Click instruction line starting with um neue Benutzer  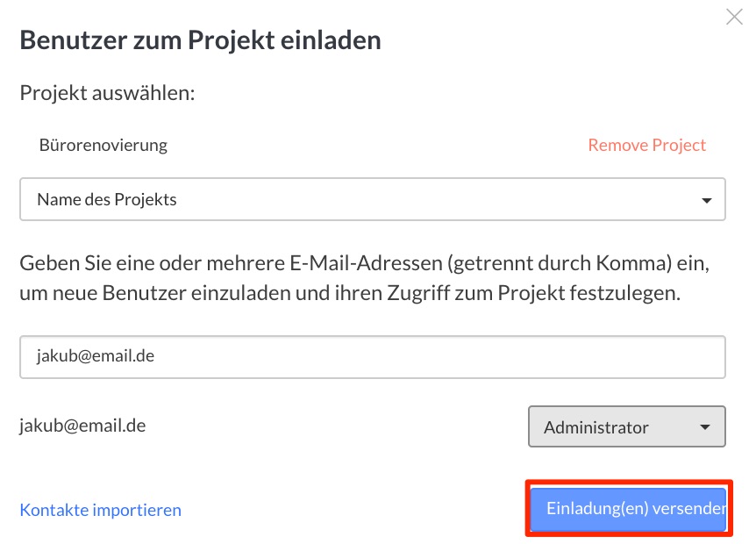click(350, 293)
